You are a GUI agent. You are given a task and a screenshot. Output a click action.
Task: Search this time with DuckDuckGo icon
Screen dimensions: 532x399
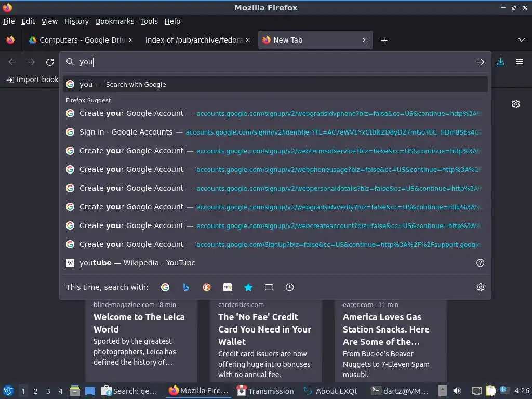(x=207, y=287)
